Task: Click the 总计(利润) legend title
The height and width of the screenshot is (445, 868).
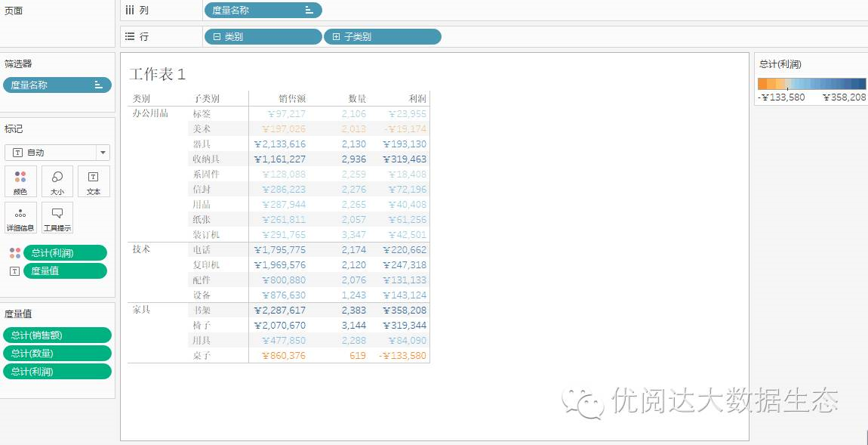Action: 780,64
